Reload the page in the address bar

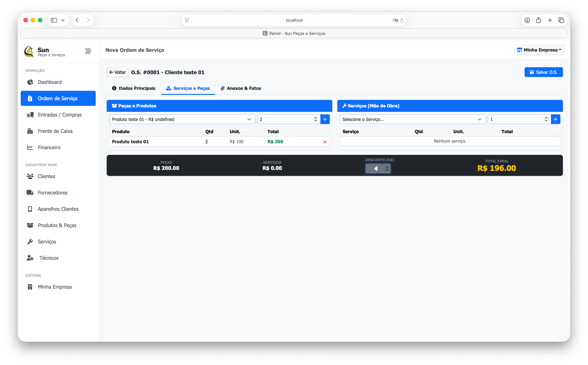click(402, 20)
